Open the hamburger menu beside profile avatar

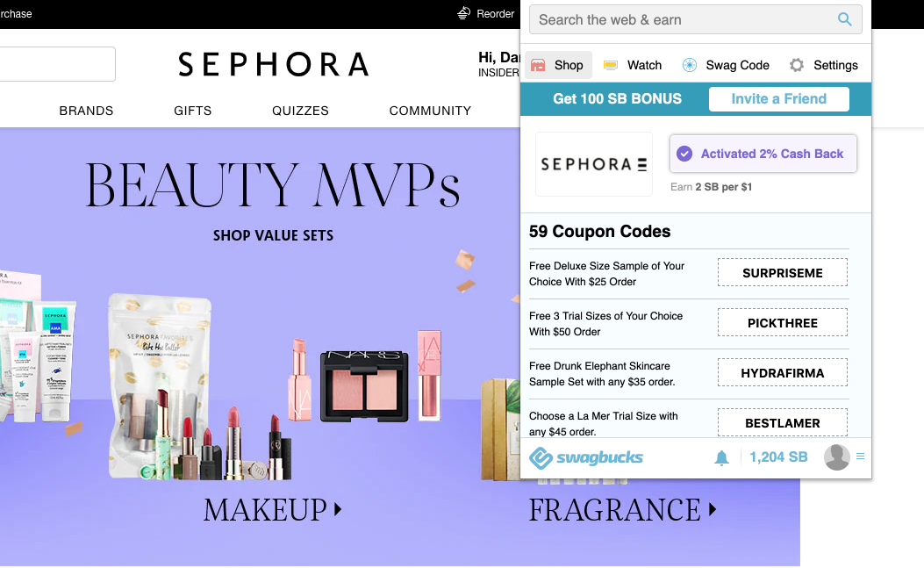click(x=860, y=457)
